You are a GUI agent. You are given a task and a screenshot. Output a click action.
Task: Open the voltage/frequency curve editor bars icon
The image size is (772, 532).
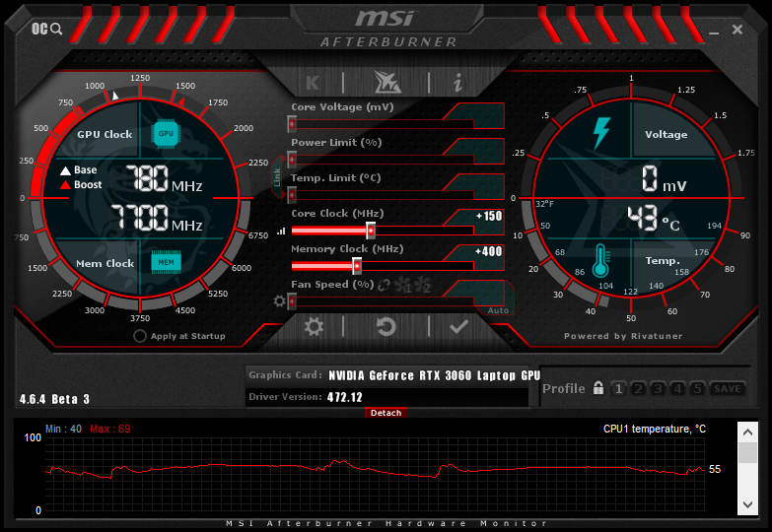click(x=281, y=231)
